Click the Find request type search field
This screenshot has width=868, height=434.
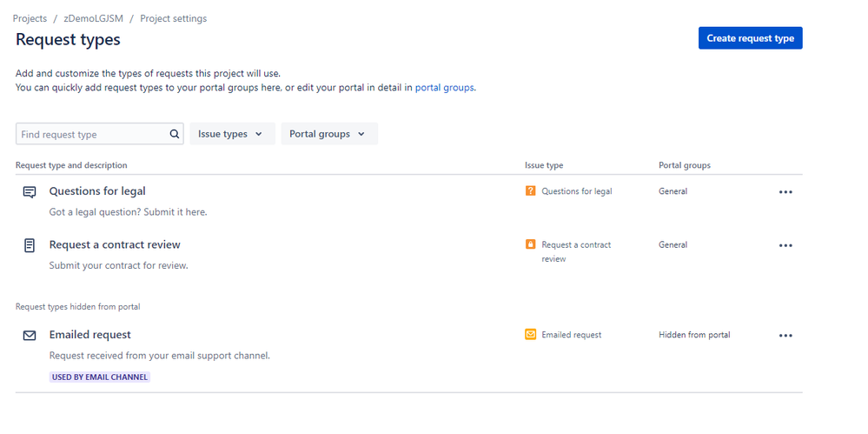[91, 134]
